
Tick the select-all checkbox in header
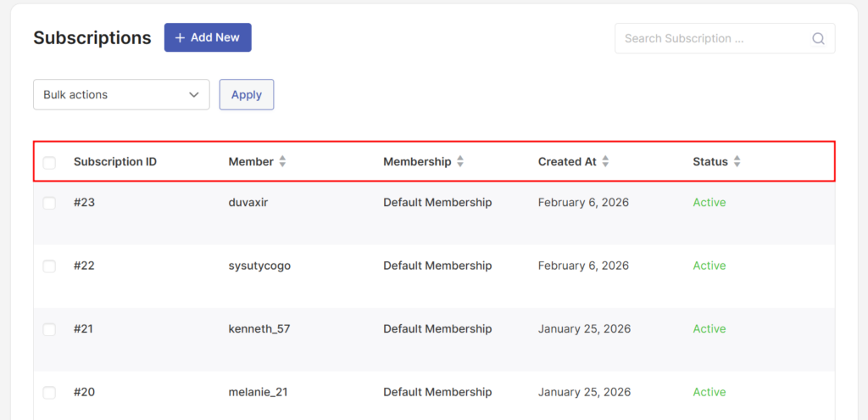pos(49,162)
